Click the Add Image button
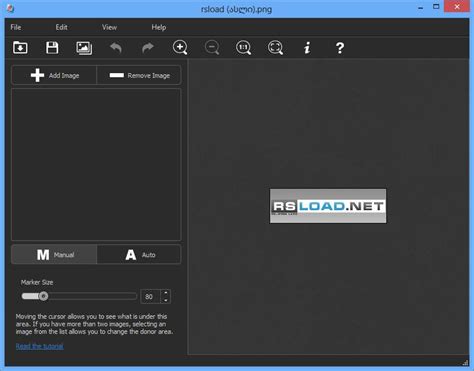 coord(54,75)
